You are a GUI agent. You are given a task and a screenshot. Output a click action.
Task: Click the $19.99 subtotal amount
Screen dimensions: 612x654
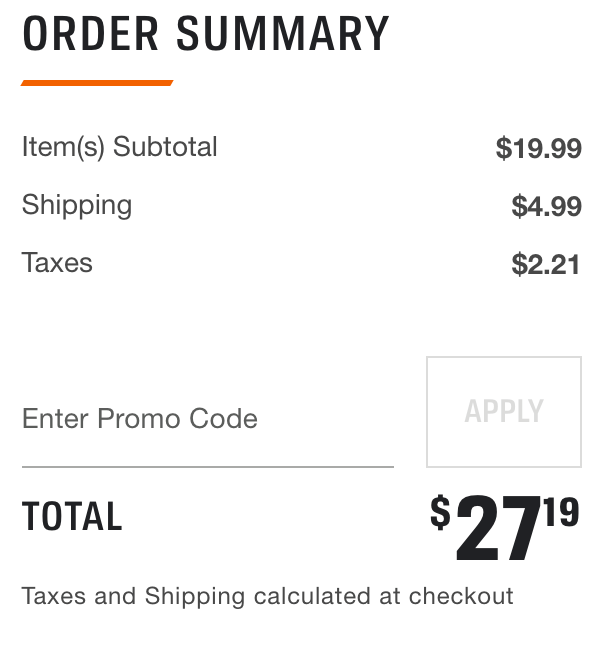538,149
